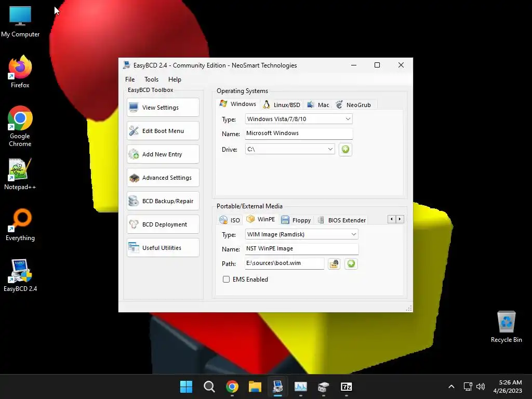Open Everything search desktop shortcut
The height and width of the screenshot is (399, 532).
[20, 225]
